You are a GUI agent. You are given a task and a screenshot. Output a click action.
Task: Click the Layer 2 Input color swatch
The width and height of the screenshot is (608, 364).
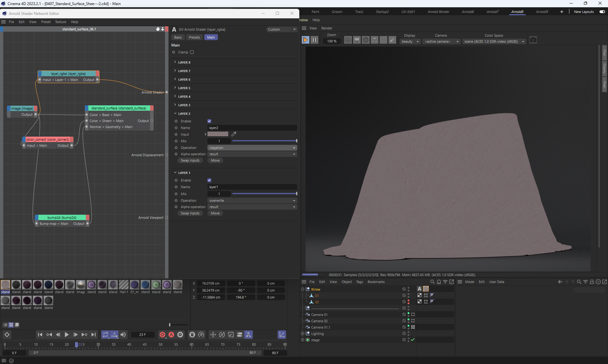click(218, 134)
